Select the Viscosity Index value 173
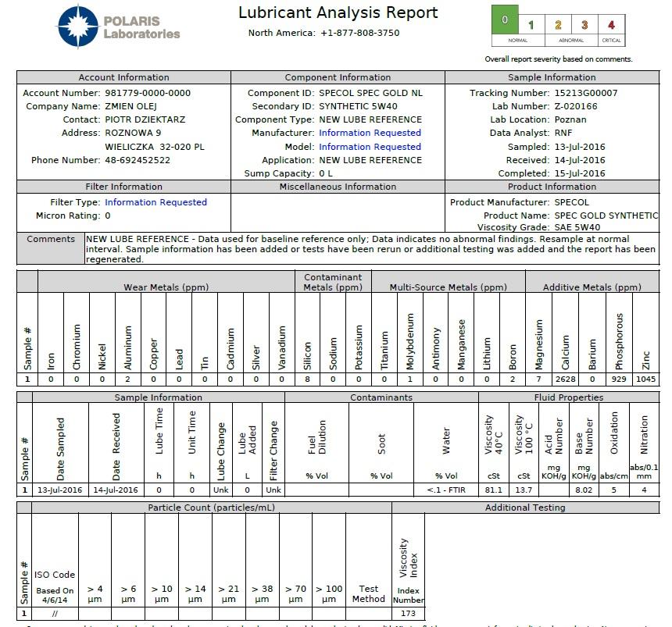The height and width of the screenshot is (627, 672). coord(408,613)
